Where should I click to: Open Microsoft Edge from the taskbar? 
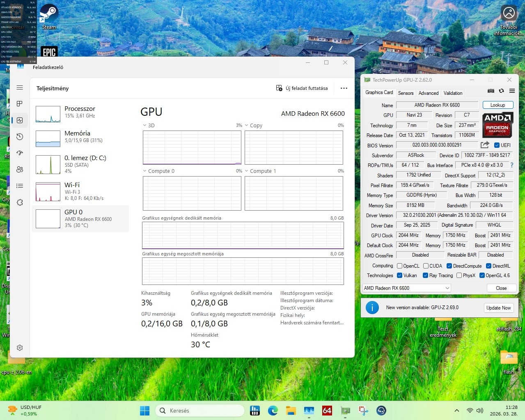coord(273,410)
